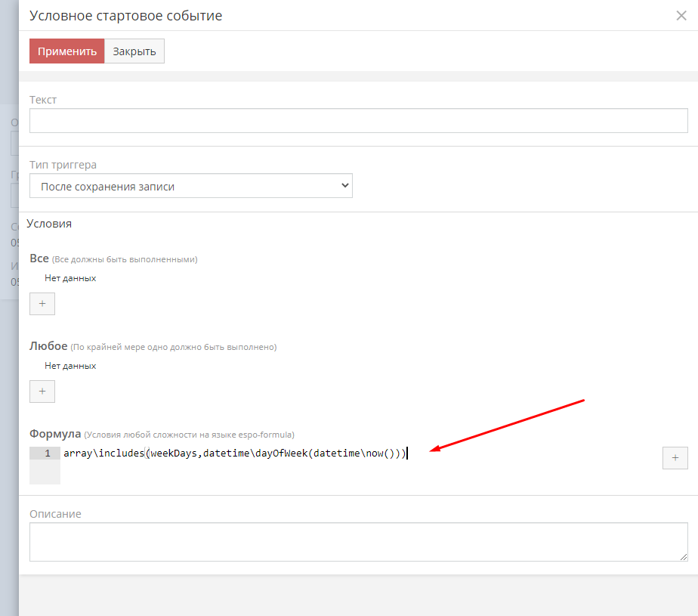The height and width of the screenshot is (616, 698).
Task: Click the Условия section heading
Action: [49, 224]
